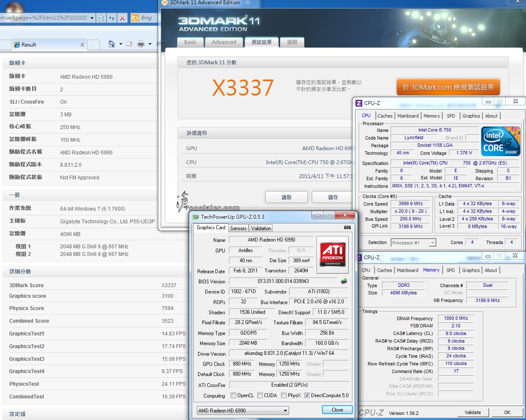The height and width of the screenshot is (420, 526).
Task: Click the Bing search box
Action: [148, 18]
